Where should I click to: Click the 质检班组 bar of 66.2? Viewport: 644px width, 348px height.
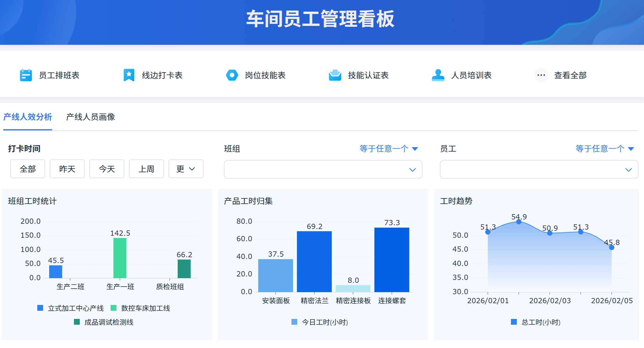pos(184,269)
